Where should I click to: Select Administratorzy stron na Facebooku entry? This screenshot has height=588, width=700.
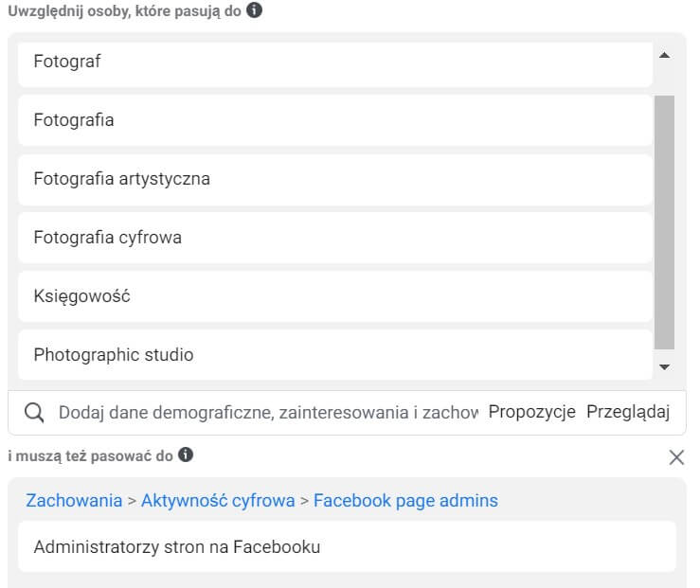[347, 546]
